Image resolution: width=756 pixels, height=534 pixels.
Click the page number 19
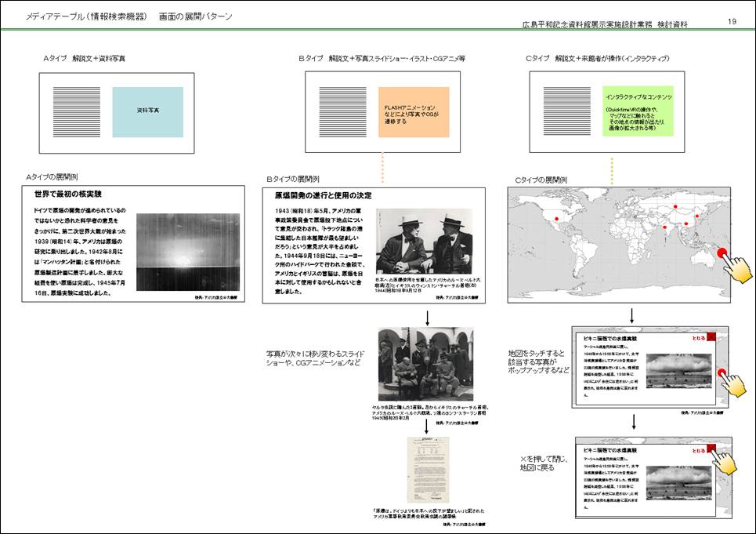point(732,21)
